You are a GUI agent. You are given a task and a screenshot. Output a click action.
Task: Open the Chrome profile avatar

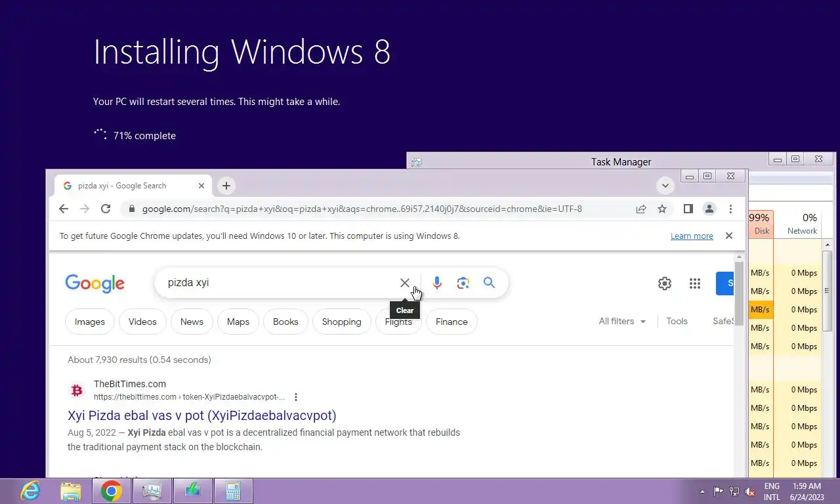point(709,209)
